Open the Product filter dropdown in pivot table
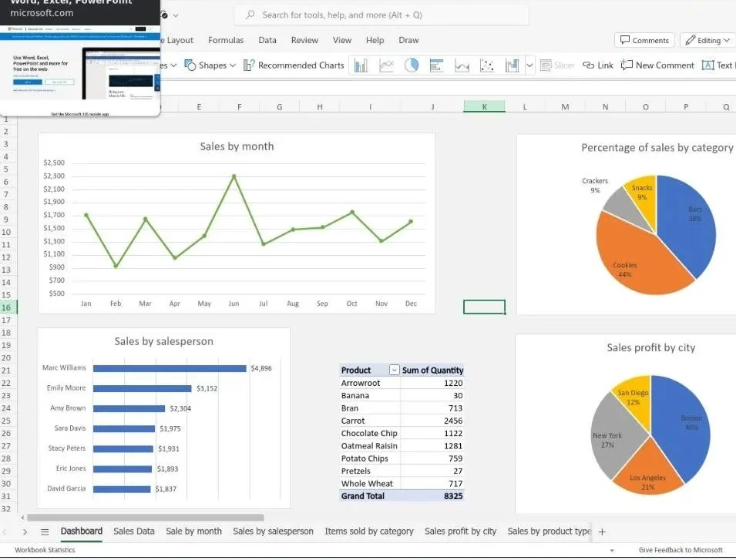 395,370
